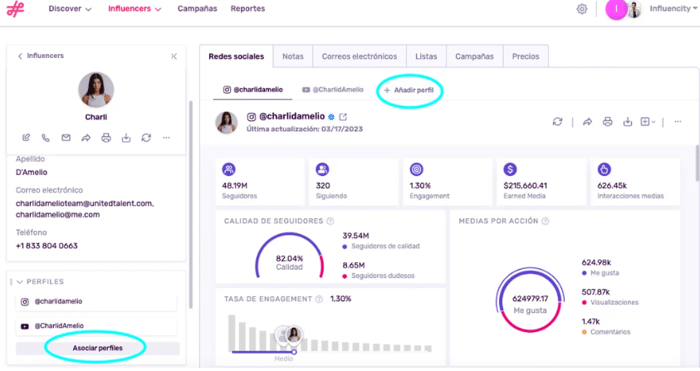Show help for Calidad de Seguidores

click(330, 221)
